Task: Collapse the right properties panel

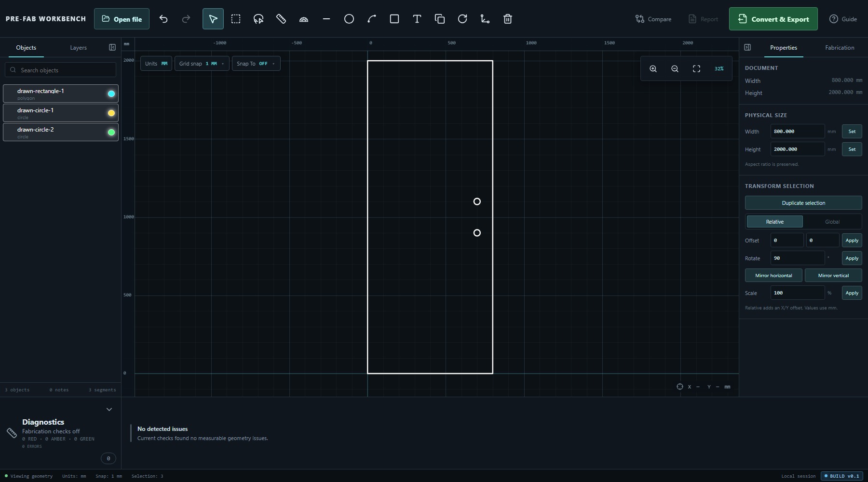Action: click(747, 47)
